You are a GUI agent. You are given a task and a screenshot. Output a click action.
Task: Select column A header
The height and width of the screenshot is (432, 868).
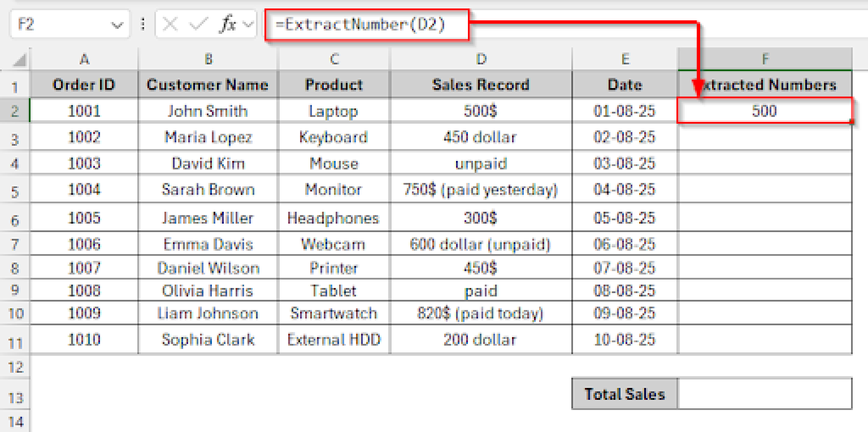[x=84, y=59]
